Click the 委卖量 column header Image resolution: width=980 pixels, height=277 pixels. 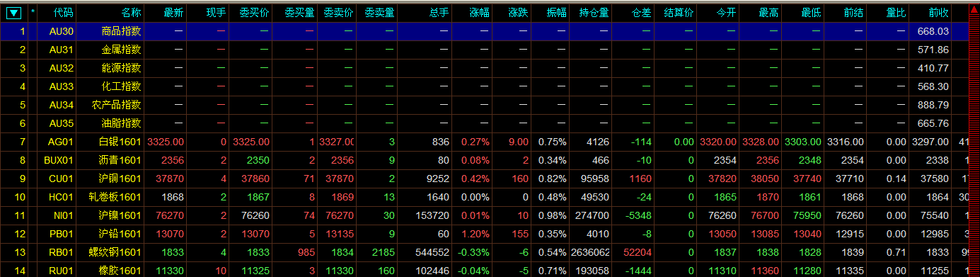(x=380, y=13)
